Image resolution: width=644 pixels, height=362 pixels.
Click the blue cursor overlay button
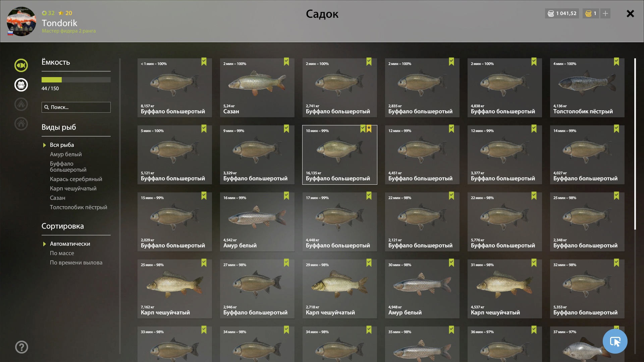click(x=615, y=341)
